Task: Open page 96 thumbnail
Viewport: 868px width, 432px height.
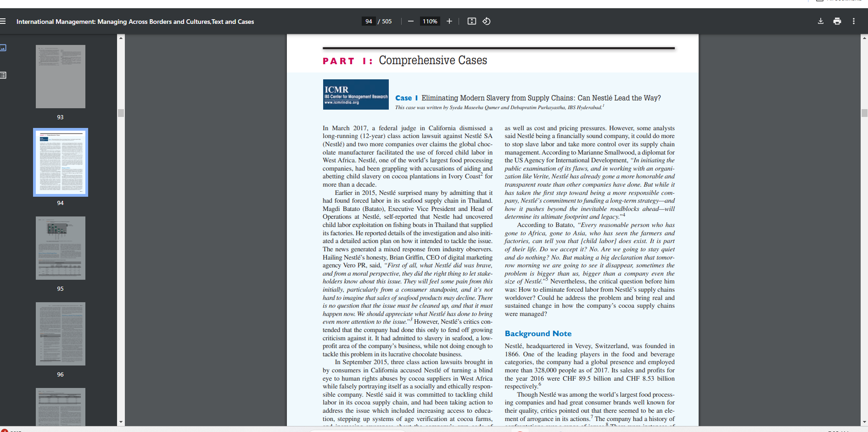Action: click(61, 334)
